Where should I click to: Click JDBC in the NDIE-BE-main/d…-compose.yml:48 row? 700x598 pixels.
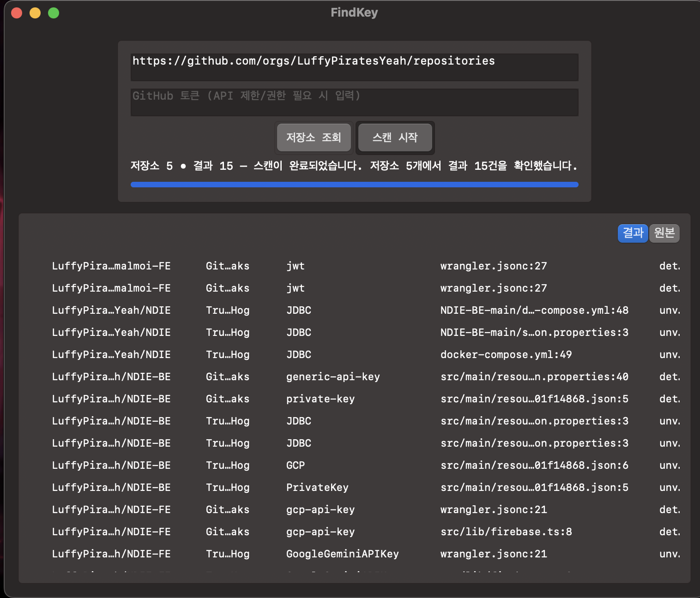299,310
